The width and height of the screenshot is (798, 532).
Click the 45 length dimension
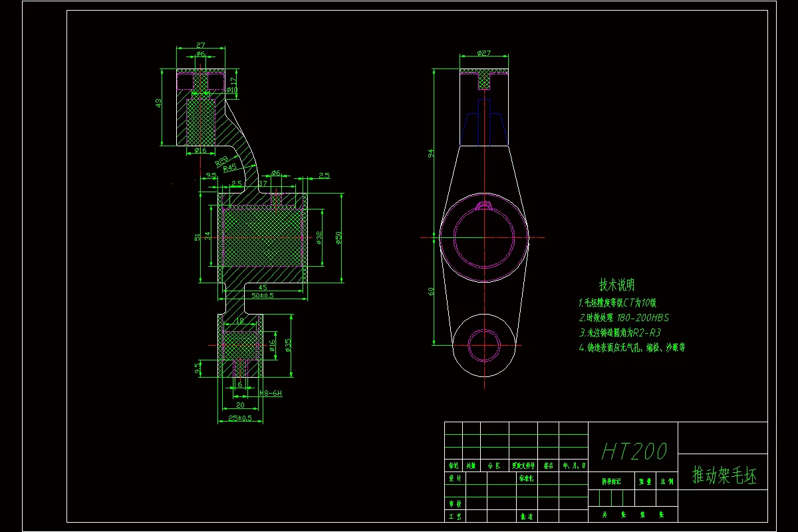coord(262,287)
